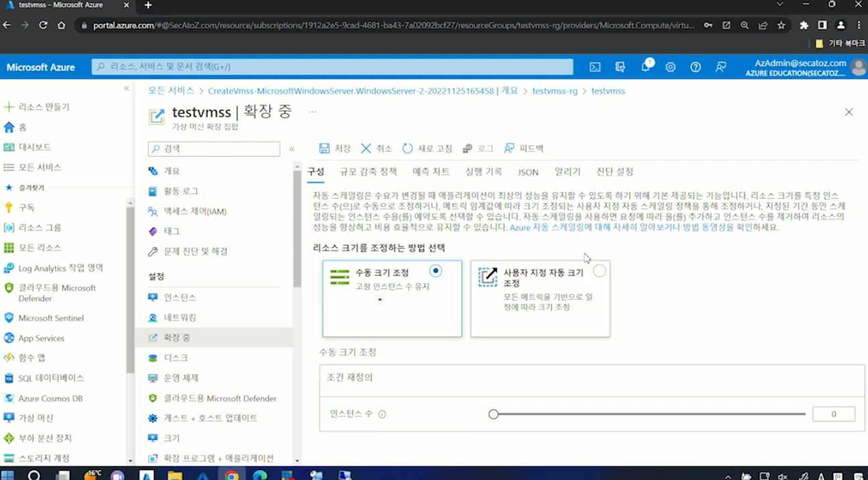
Task: Click Chrome icon in Windows taskbar
Action: click(232, 475)
